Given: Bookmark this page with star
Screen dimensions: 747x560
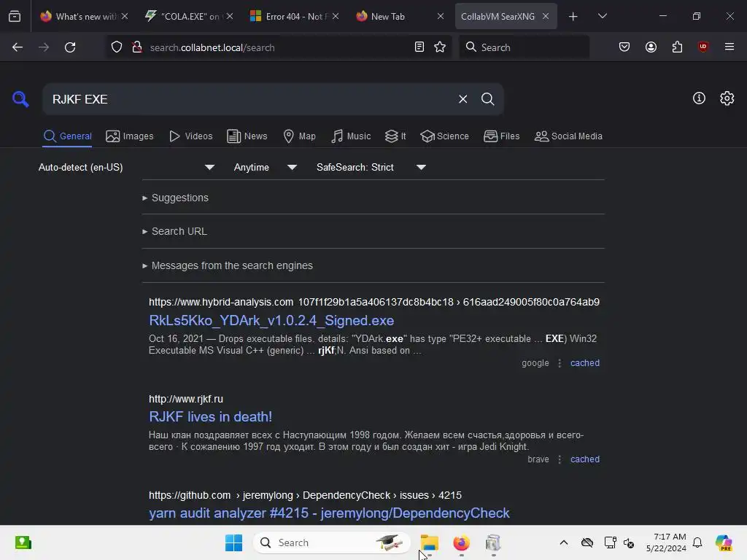Looking at the screenshot, I should pos(440,47).
